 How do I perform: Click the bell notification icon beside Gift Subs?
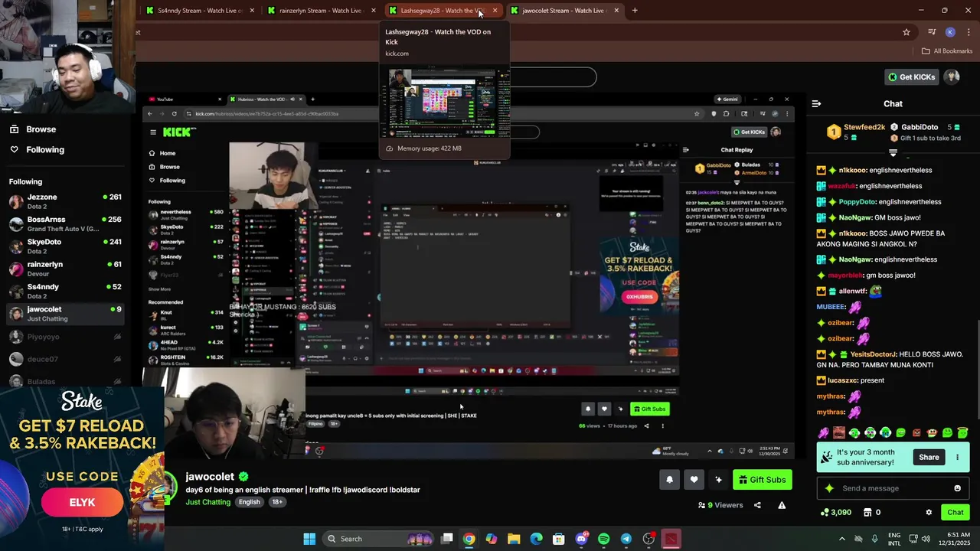tap(670, 480)
